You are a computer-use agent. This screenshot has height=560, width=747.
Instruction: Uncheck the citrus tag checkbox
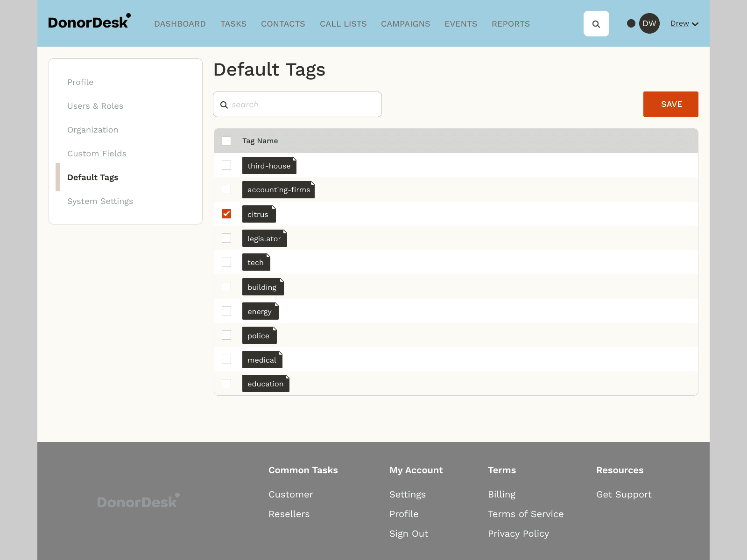pos(226,214)
